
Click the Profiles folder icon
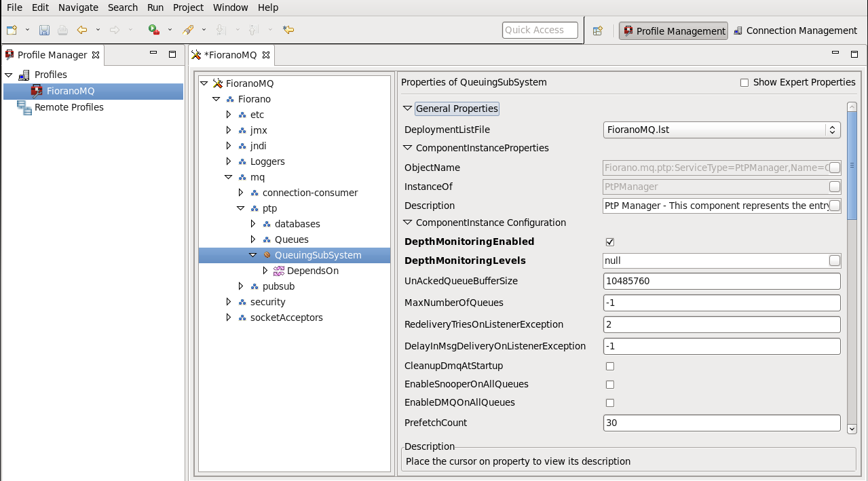(24, 75)
